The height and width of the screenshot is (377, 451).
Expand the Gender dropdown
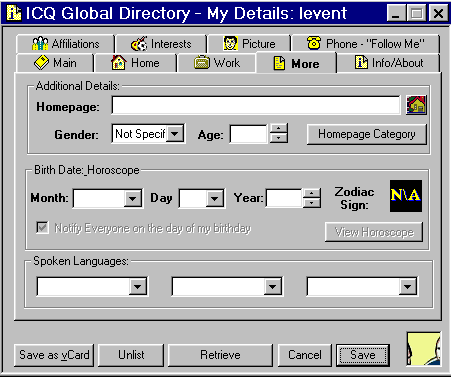[x=174, y=134]
